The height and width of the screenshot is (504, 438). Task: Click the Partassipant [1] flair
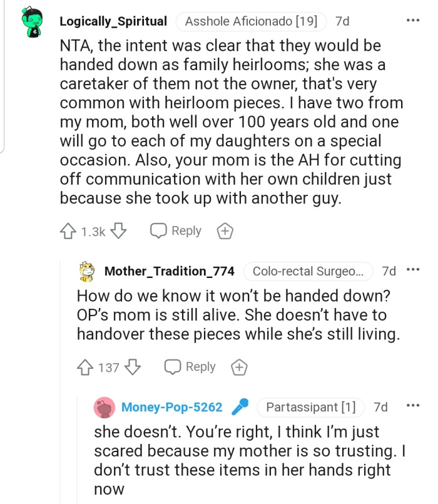(x=310, y=407)
